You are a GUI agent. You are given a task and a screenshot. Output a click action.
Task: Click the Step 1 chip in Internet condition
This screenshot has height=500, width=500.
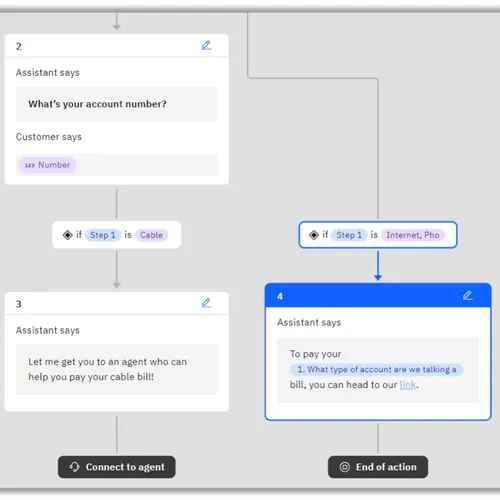point(349,235)
